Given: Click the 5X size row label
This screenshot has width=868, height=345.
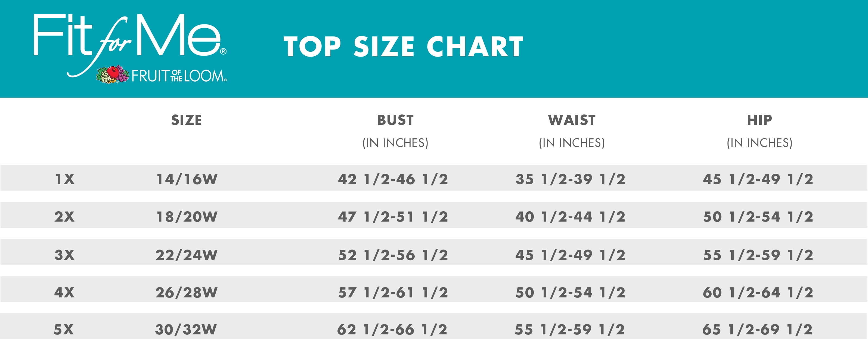Looking at the screenshot, I should click(x=64, y=329).
